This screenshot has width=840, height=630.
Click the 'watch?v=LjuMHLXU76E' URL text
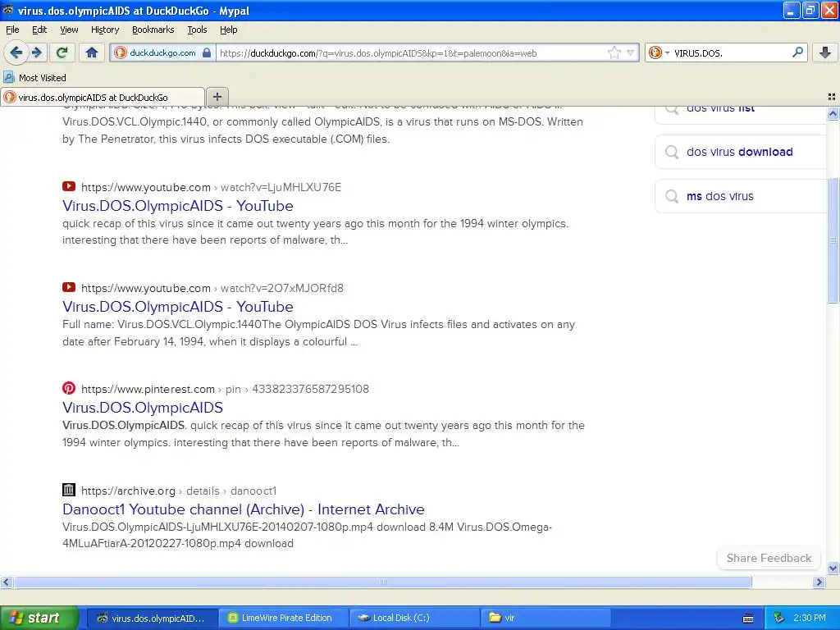click(x=281, y=187)
